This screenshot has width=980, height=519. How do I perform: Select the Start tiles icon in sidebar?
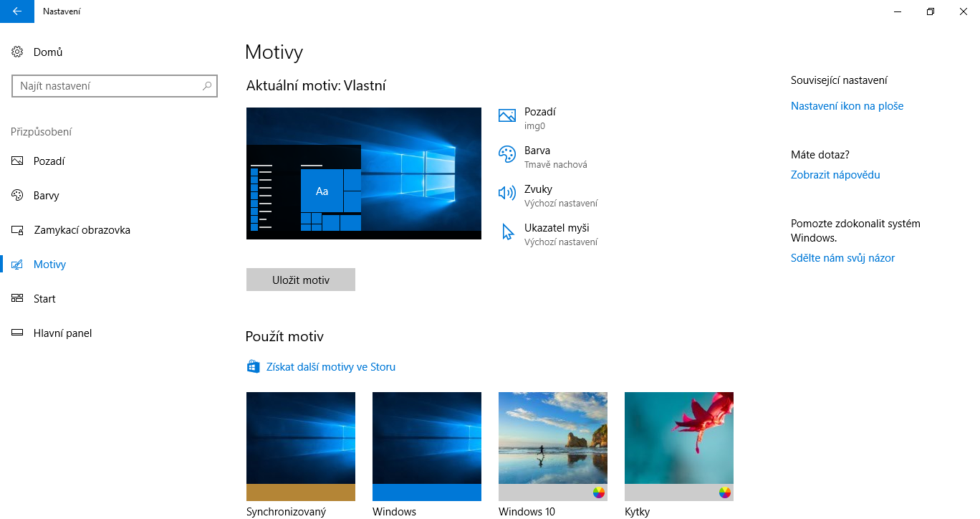coord(18,299)
